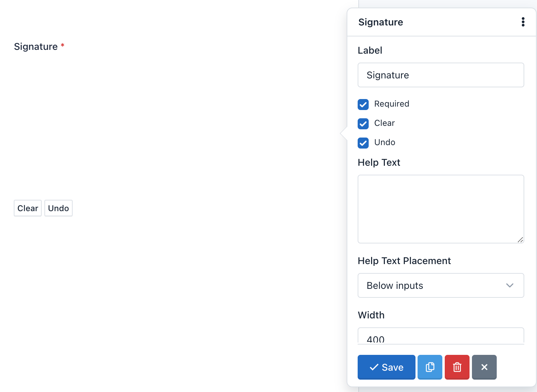Click the checkmark icon inside Save button

[x=374, y=367]
